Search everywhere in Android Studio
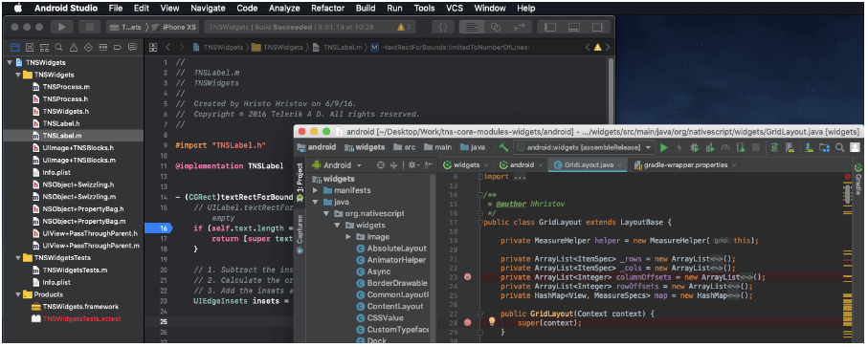 click(839, 147)
